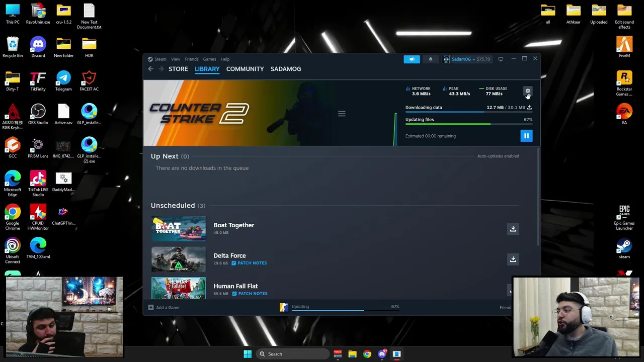
Task: Pause the Counter-Strike 2 download
Action: (x=526, y=136)
